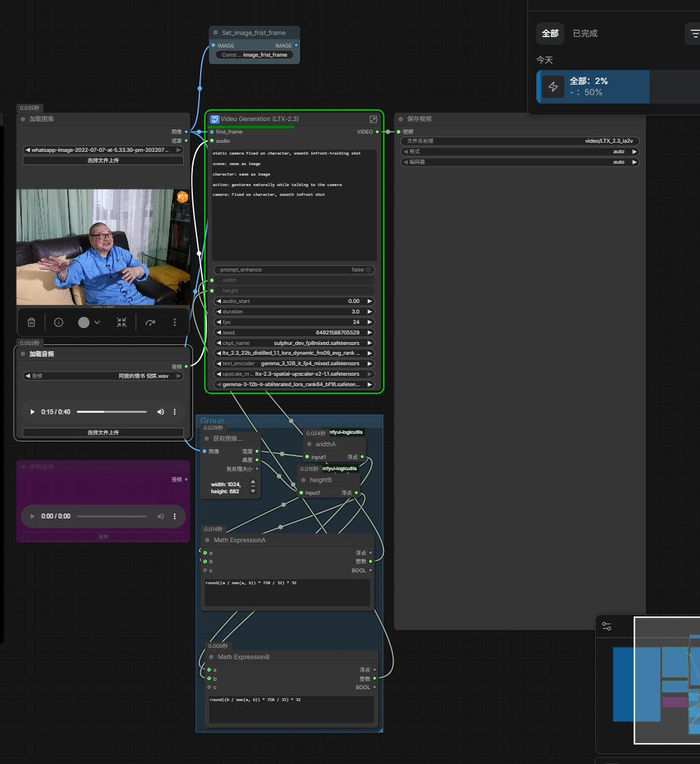Click 选择文件上传 in the 加载音频 node
700x764 pixels.
103,432
